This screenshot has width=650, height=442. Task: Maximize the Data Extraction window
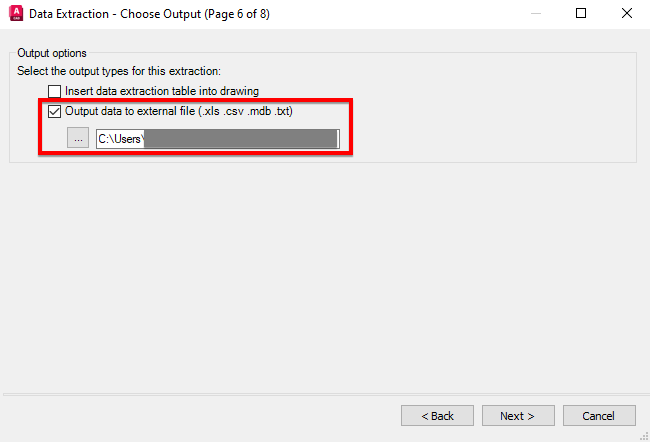[581, 13]
